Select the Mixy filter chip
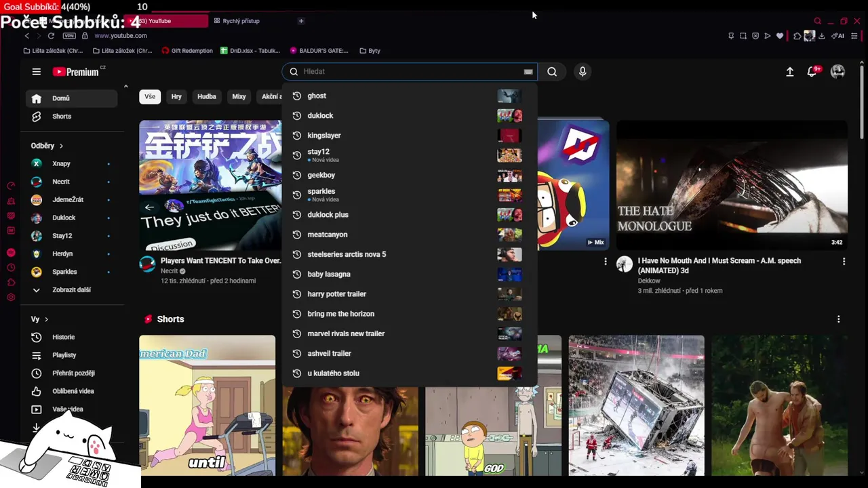Viewport: 868px width, 488px height. pos(239,97)
